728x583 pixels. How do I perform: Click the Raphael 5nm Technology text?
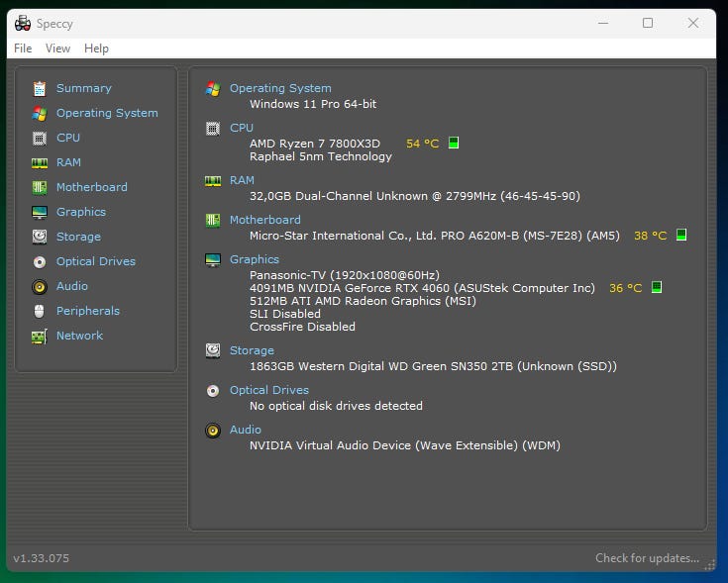(x=321, y=156)
